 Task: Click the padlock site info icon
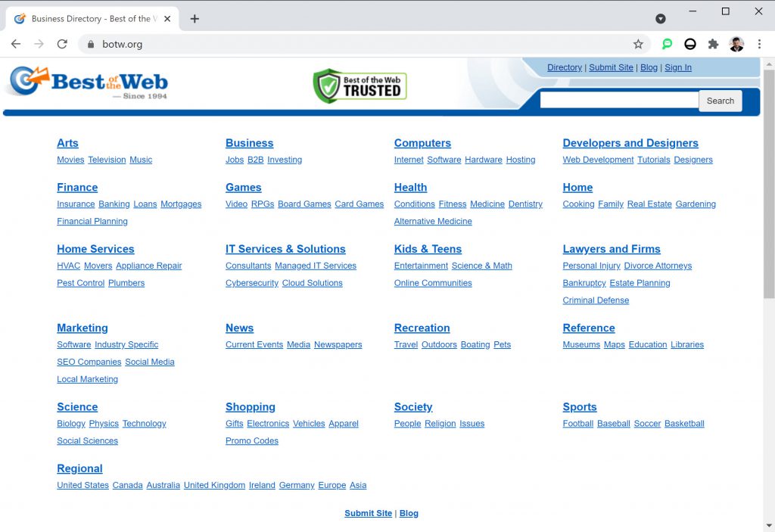91,45
